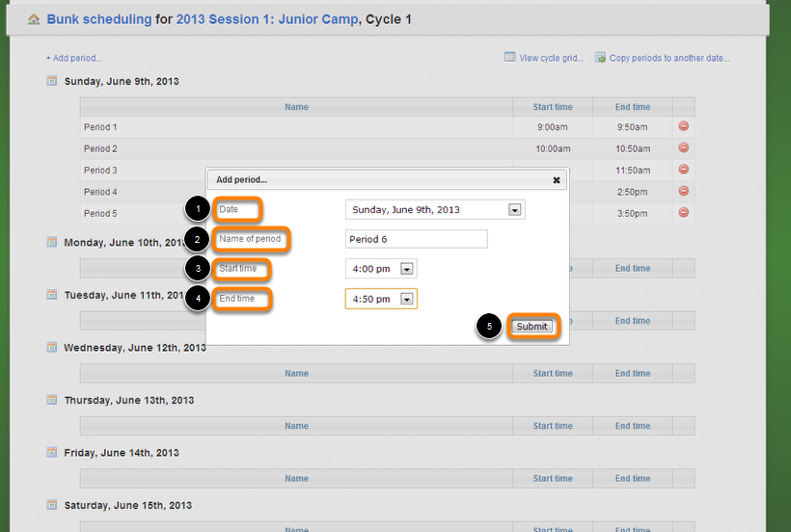791x532 pixels.
Task: Click the View cycle grid icon
Action: click(509, 58)
